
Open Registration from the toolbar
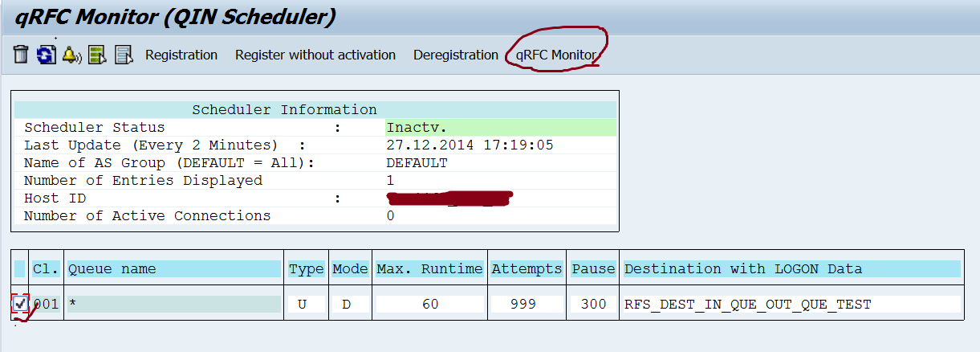pyautogui.click(x=181, y=55)
